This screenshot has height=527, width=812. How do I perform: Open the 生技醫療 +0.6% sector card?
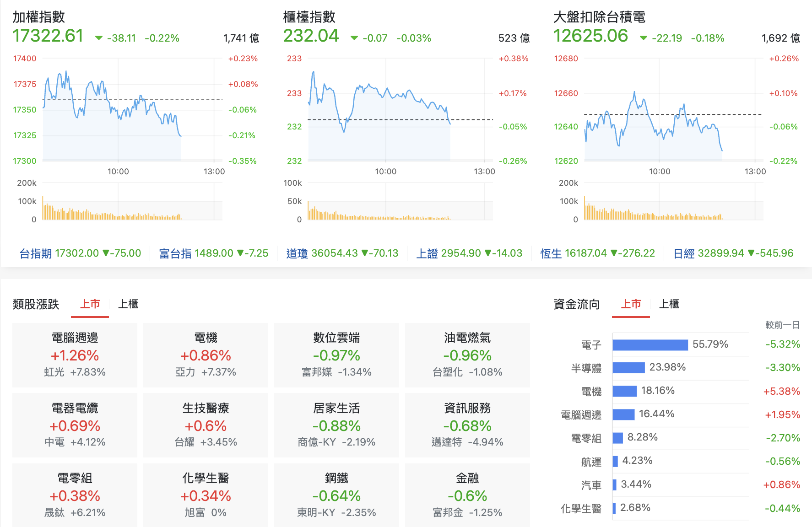pos(206,425)
